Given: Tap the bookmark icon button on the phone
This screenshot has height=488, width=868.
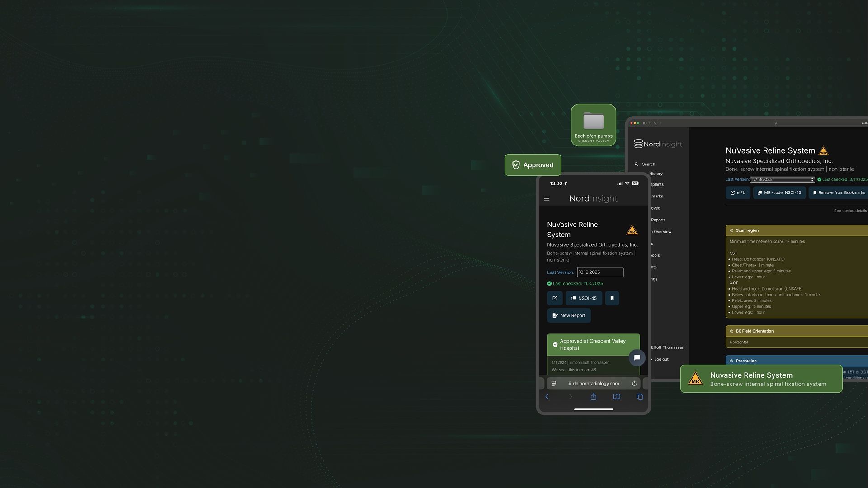Looking at the screenshot, I should coord(612,298).
